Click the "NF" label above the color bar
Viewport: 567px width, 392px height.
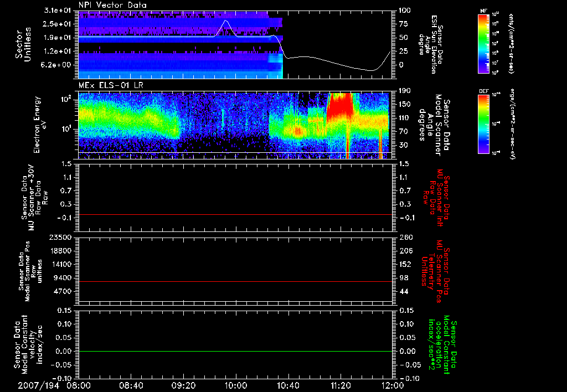(x=483, y=11)
